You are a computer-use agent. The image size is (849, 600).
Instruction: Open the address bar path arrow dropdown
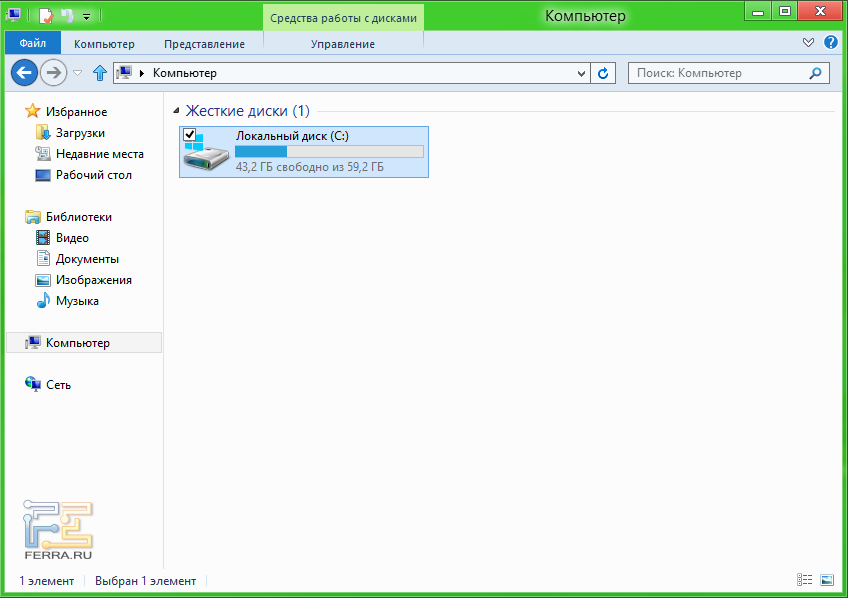pos(142,73)
